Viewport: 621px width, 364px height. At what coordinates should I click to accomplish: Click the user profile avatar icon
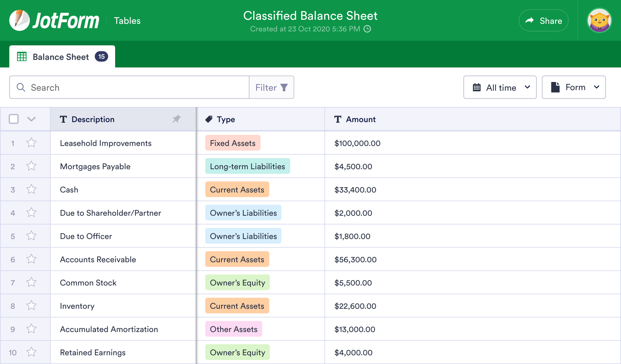point(600,20)
